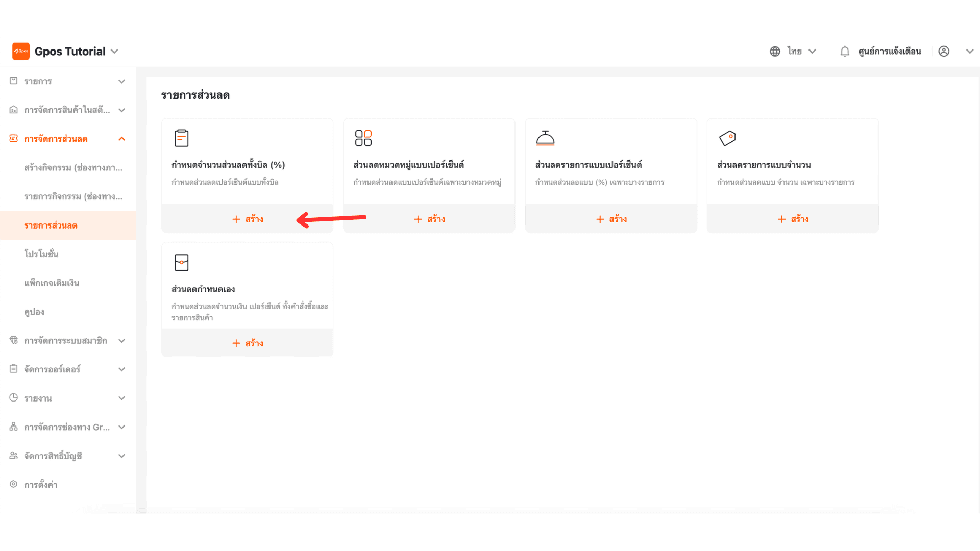Click the custom discount coupon icon

(x=181, y=262)
